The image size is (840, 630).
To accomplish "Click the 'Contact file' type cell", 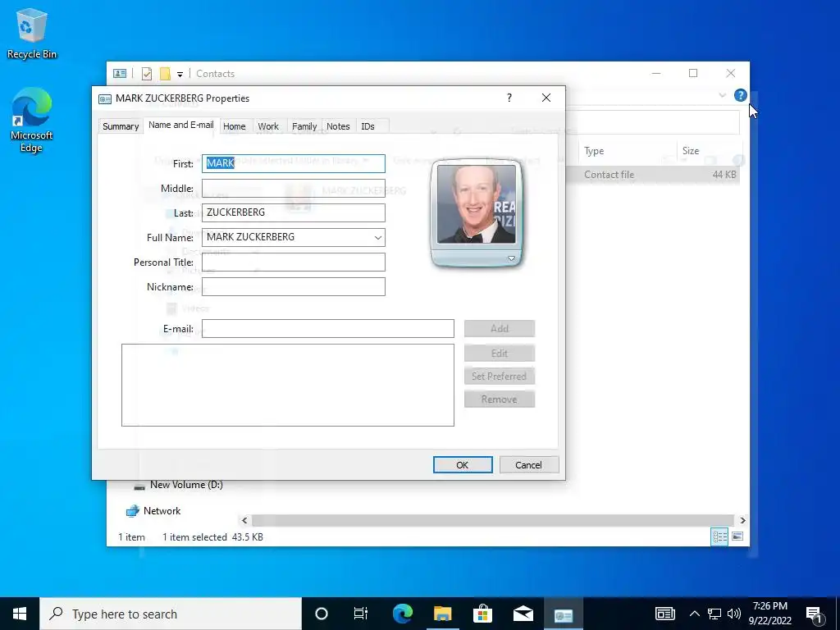I will pos(609,175).
